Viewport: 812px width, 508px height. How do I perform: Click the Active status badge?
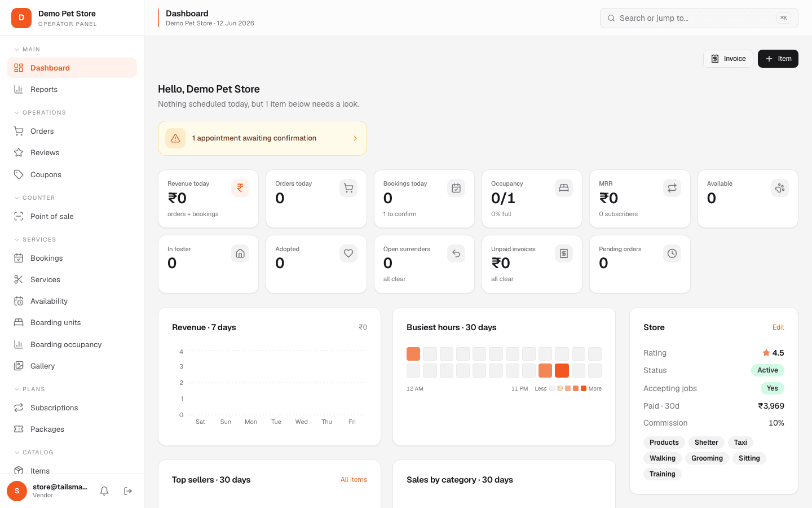point(767,370)
